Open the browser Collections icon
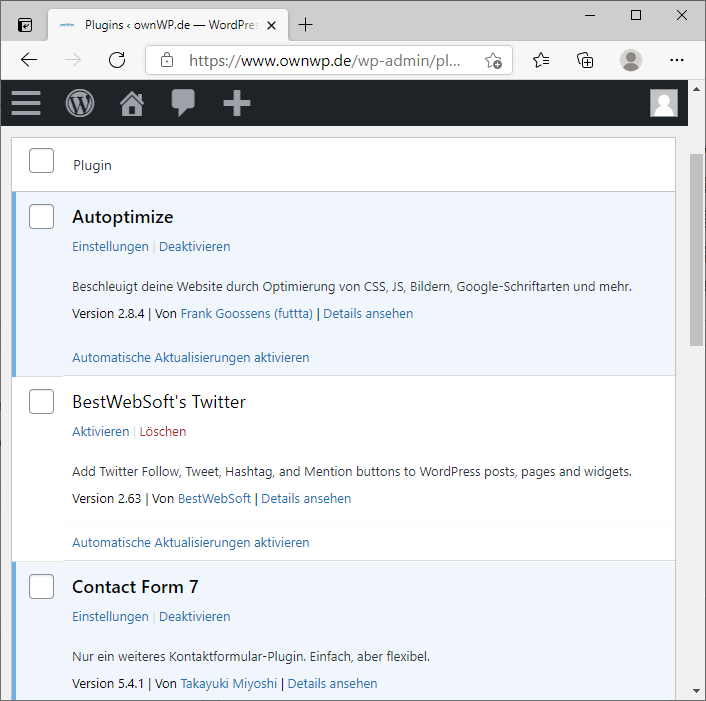Viewport: 706px width, 701px height. [585, 60]
